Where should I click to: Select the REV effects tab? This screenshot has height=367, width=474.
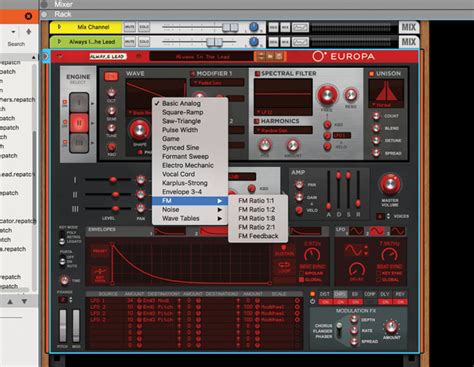pos(400,294)
